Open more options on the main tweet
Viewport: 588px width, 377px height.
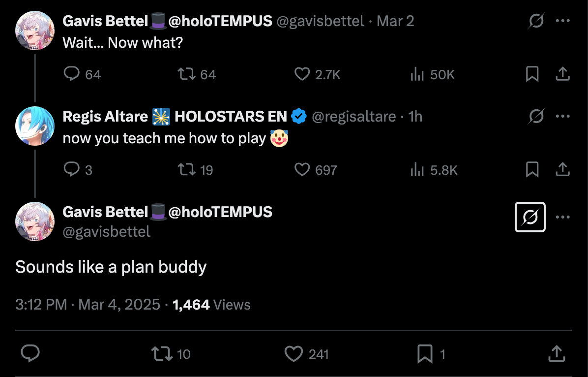pyautogui.click(x=562, y=217)
